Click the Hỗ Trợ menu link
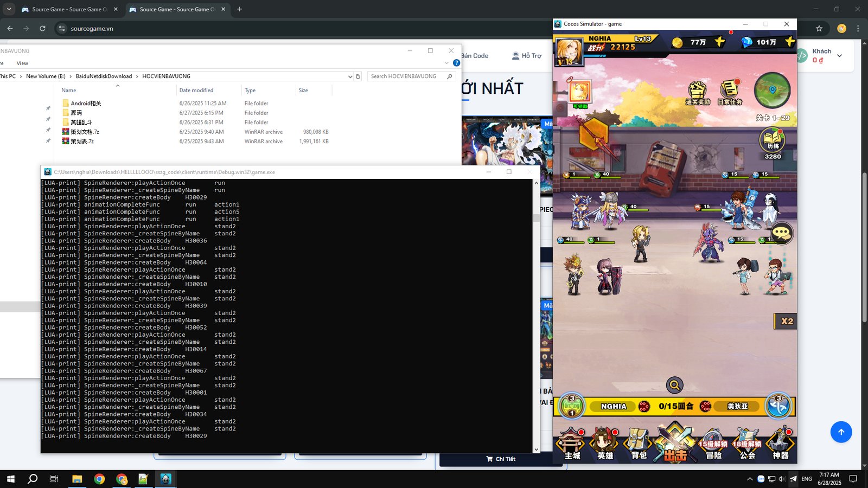This screenshot has height=488, width=868. point(527,55)
